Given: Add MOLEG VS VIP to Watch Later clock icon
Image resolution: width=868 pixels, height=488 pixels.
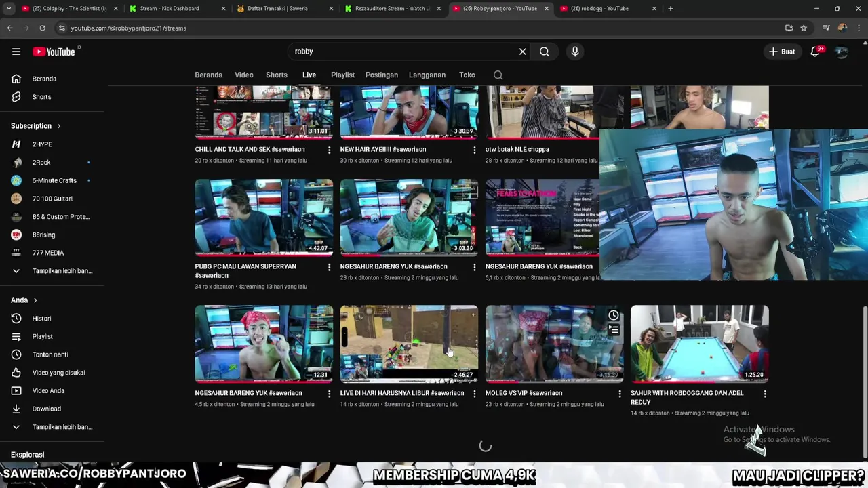Looking at the screenshot, I should [613, 315].
